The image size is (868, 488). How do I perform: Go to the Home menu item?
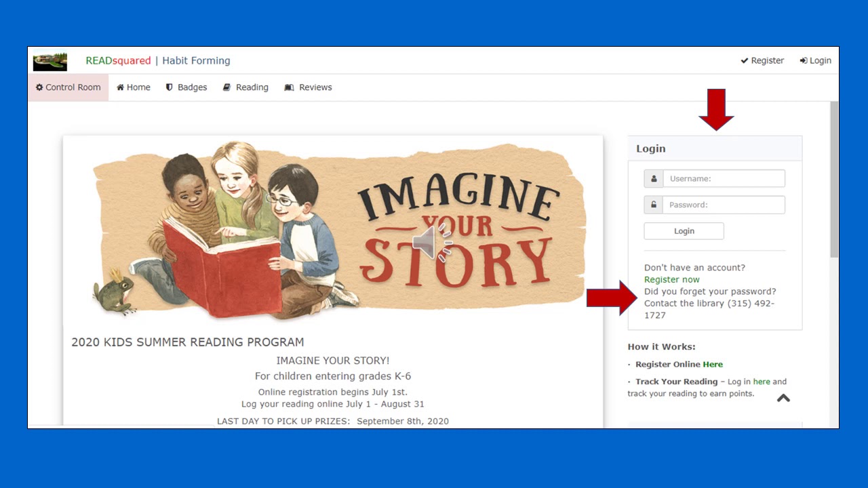pyautogui.click(x=134, y=87)
